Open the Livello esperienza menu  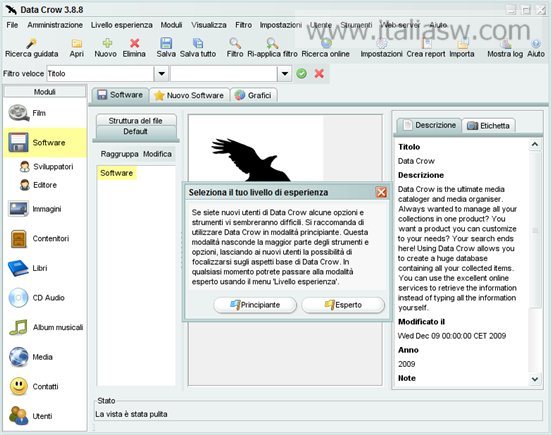point(121,25)
